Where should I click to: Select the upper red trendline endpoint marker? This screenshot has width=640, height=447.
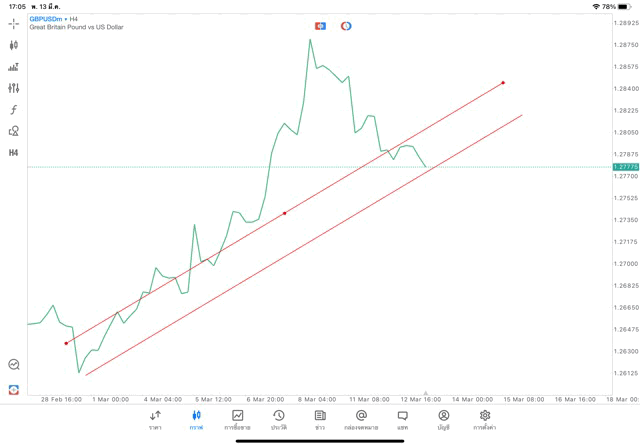(x=503, y=83)
